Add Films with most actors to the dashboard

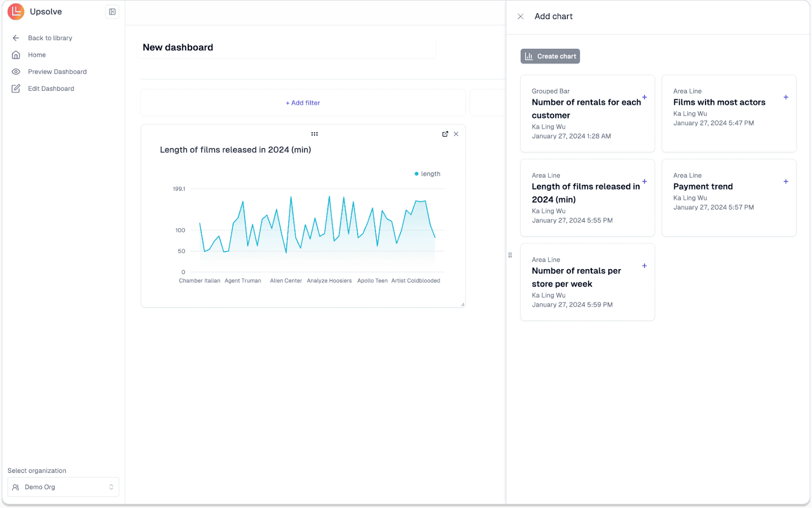click(x=785, y=97)
